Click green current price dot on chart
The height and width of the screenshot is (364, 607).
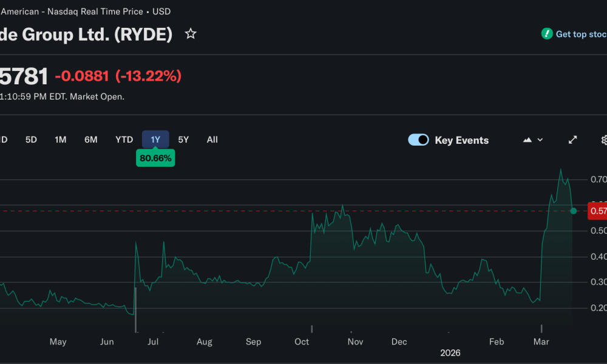point(574,211)
